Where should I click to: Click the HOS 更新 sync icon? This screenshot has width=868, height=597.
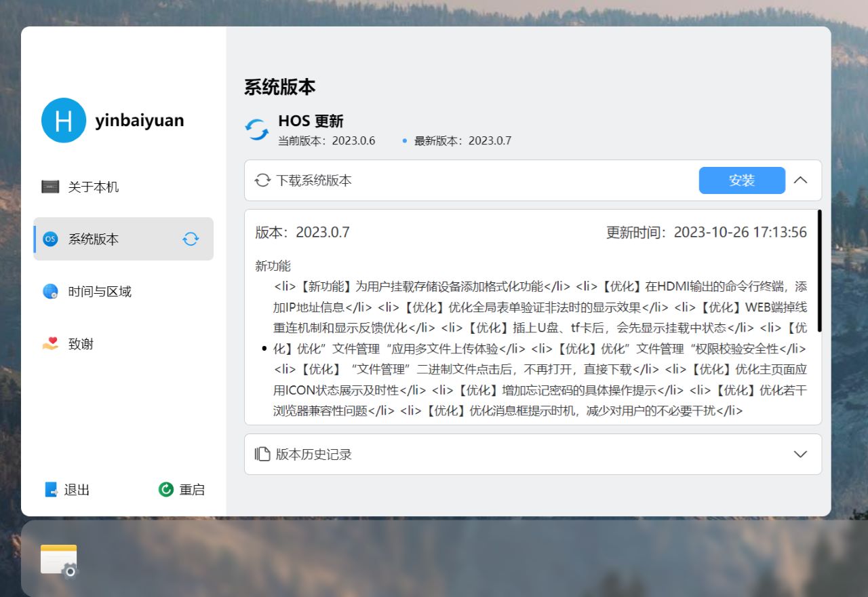click(257, 130)
